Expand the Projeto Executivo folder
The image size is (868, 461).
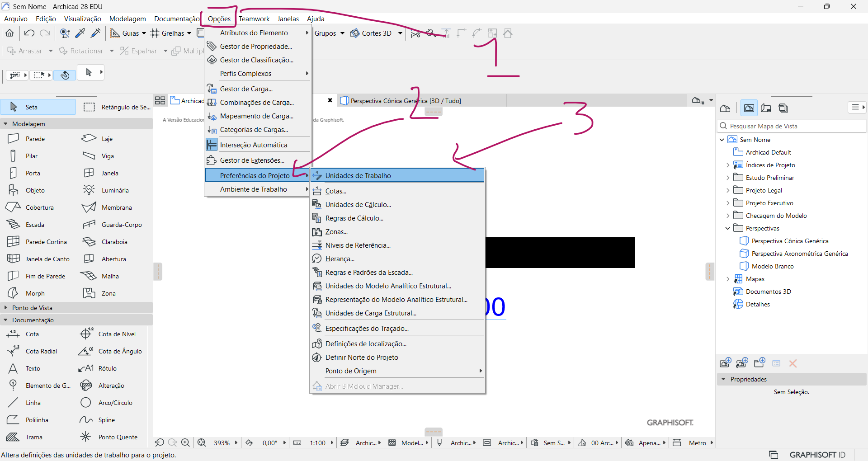click(x=728, y=203)
